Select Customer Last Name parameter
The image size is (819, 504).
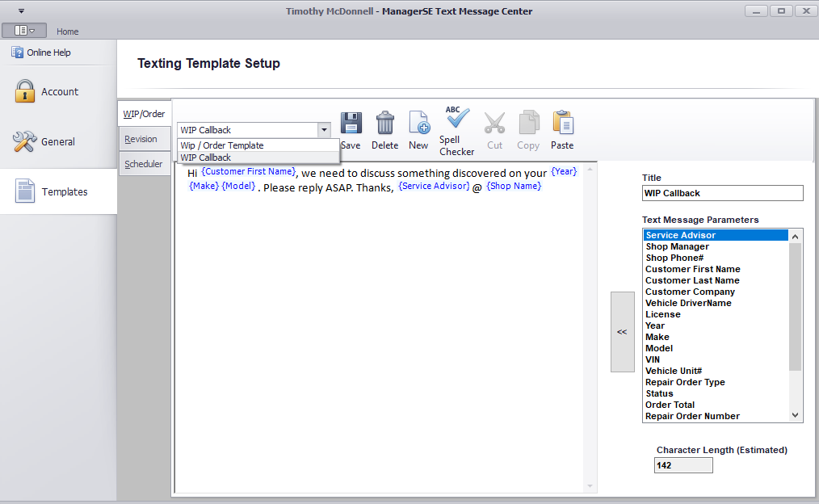point(692,280)
